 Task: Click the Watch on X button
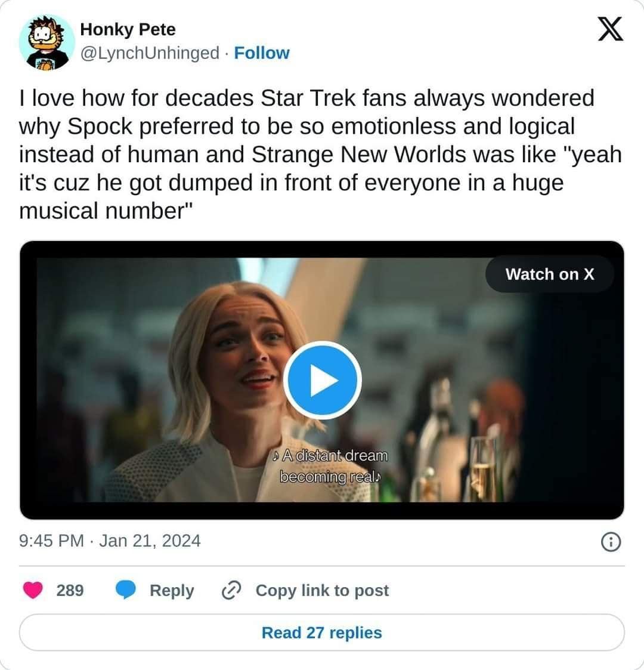(x=549, y=274)
